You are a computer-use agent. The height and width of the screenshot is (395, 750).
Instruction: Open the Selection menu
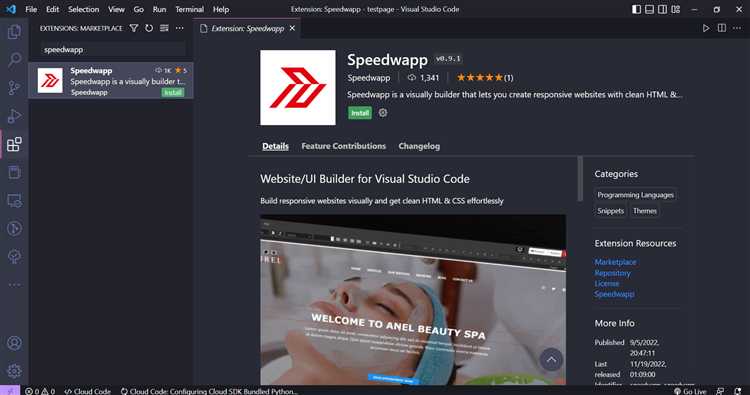tap(83, 9)
